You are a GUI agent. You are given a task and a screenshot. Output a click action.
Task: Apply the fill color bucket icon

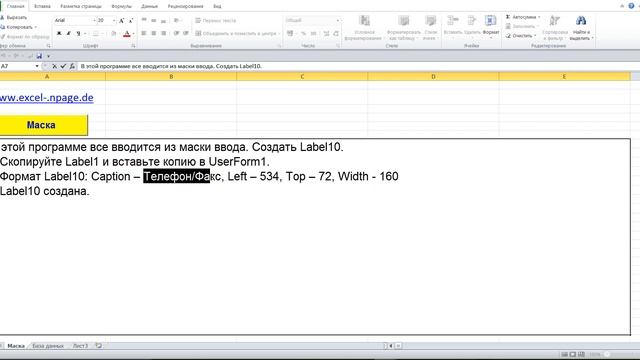[x=113, y=33]
